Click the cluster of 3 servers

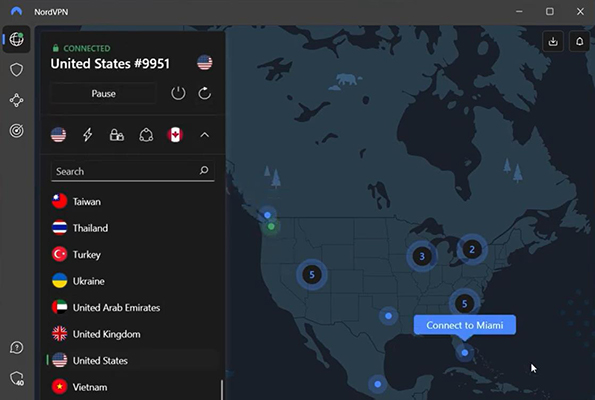[x=422, y=256]
